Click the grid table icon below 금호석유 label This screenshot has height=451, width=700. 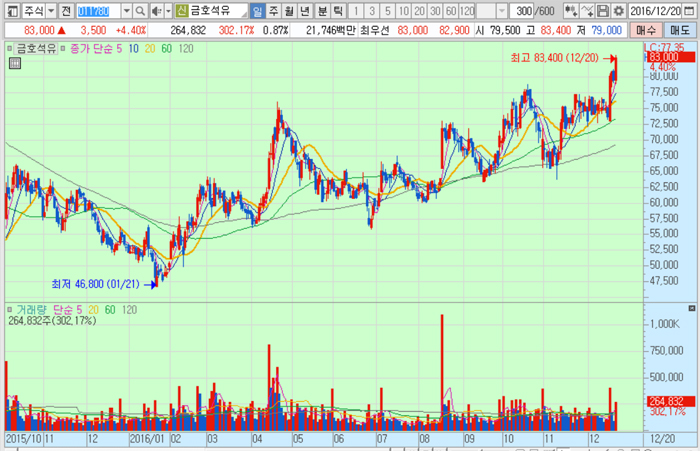14,63
